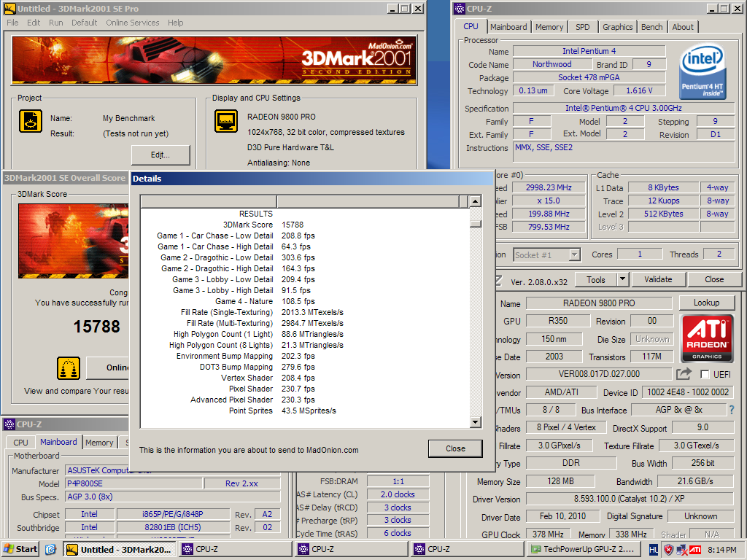Screen dimensions: 747x560
Task: Click the ATI Radeon Graphics logo
Action: click(x=707, y=338)
